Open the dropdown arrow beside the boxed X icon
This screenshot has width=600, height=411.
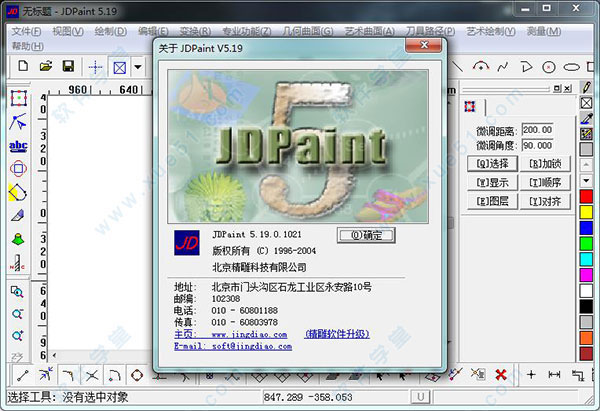coord(138,67)
